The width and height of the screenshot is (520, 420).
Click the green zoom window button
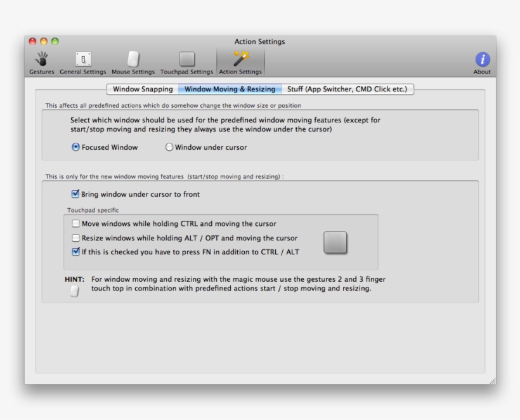pos(55,41)
